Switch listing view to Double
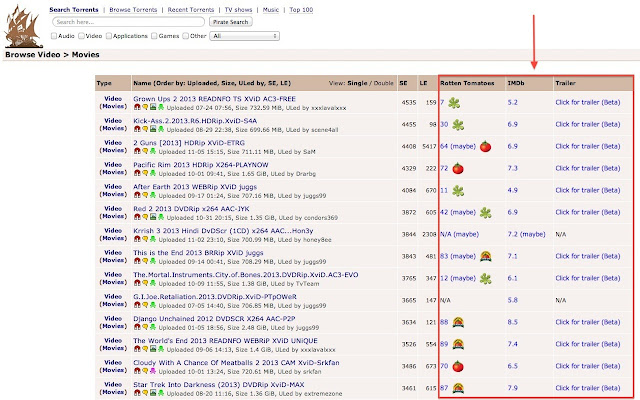 pos(384,83)
